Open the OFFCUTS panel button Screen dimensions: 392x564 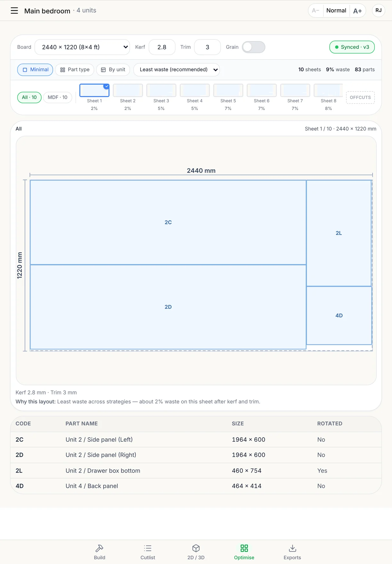click(360, 98)
